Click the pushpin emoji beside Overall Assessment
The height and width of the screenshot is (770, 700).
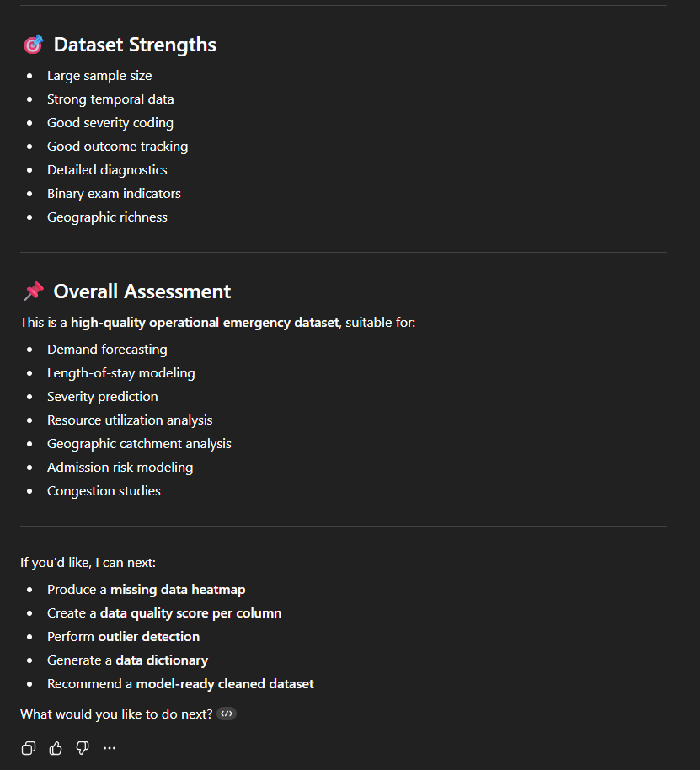click(34, 291)
